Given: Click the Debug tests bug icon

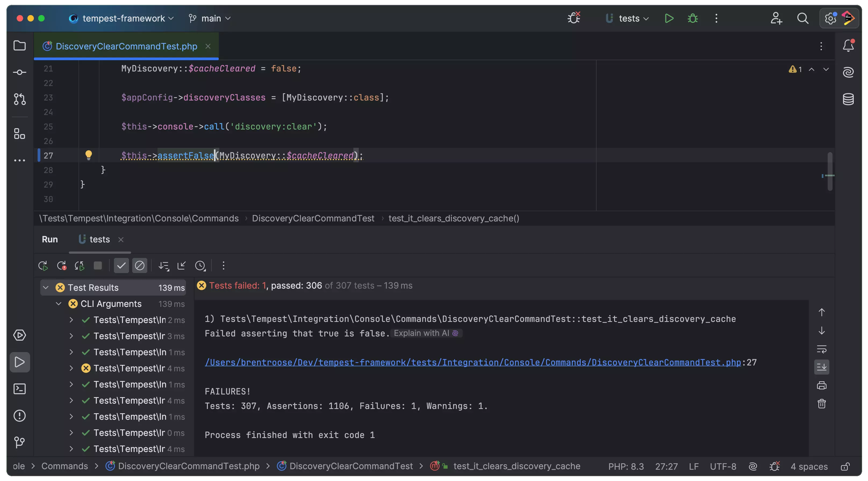Looking at the screenshot, I should point(693,18).
